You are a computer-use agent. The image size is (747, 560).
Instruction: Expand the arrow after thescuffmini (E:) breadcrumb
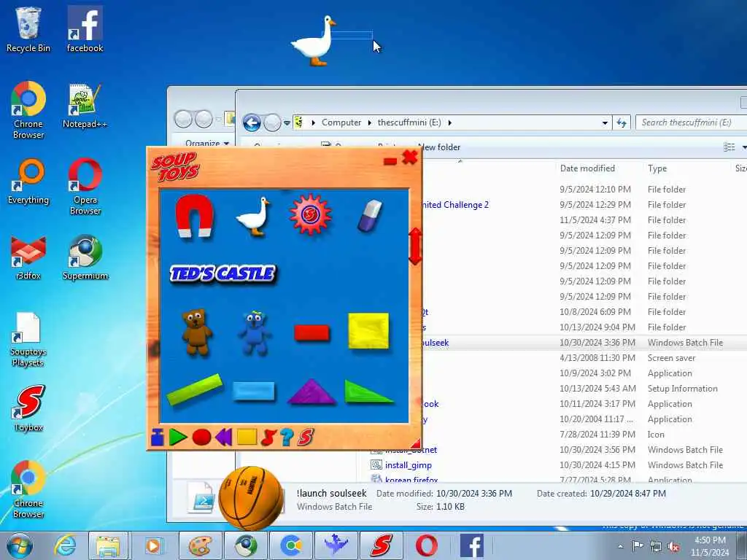click(449, 122)
